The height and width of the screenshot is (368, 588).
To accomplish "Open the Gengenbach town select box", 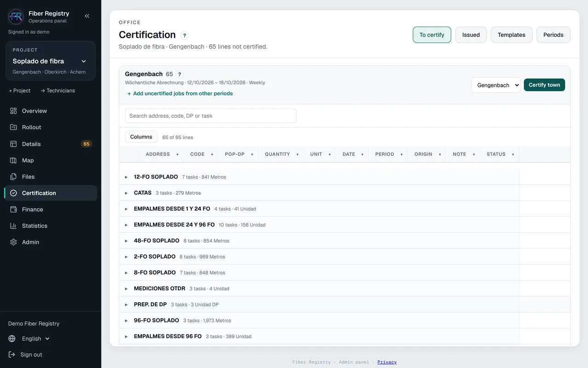I will pyautogui.click(x=496, y=85).
